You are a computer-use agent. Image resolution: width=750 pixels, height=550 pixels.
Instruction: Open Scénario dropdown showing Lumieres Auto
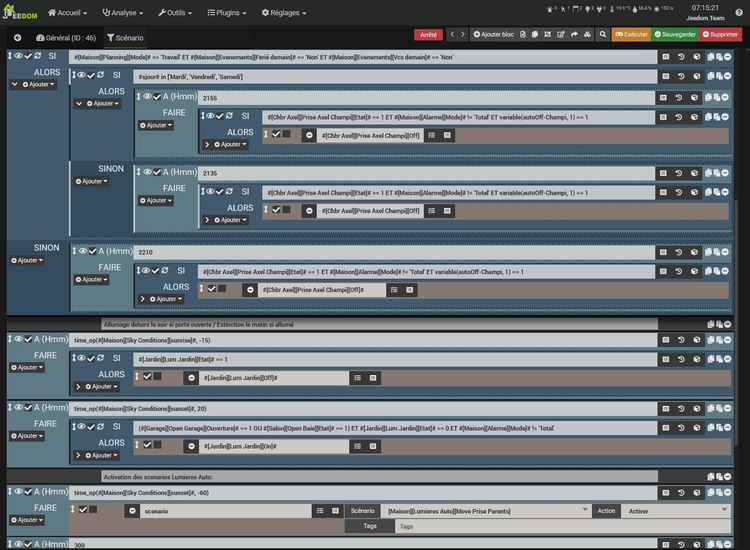point(487,510)
